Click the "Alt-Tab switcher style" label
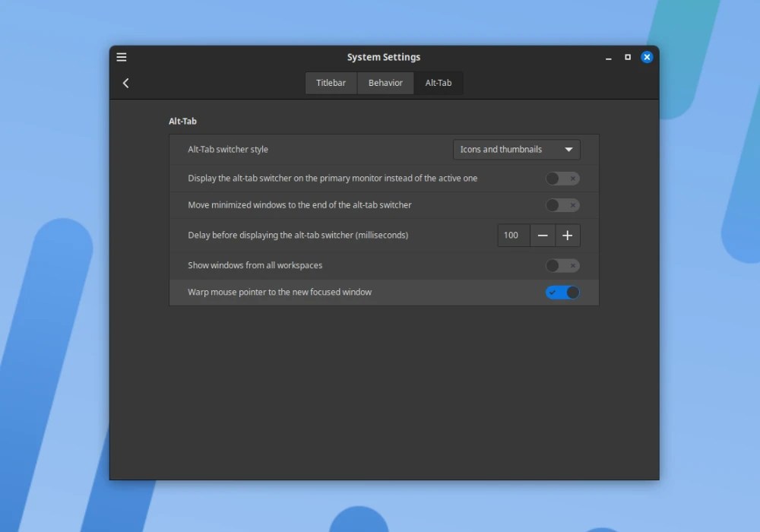 coord(228,149)
